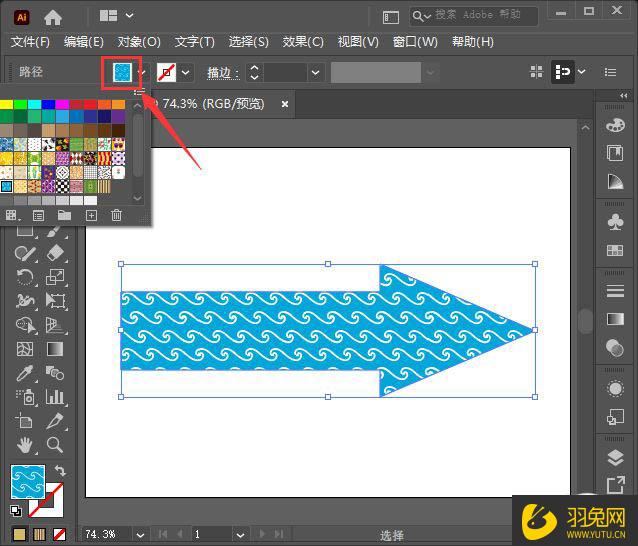Select the Symbol Sprayer tool
This screenshot has height=546, width=638.
pyautogui.click(x=26, y=397)
